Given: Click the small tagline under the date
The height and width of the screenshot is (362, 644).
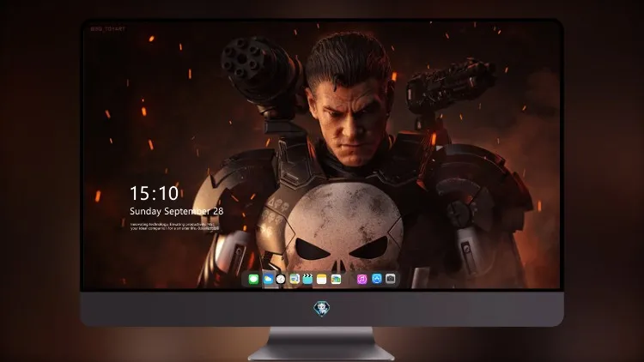Looking at the screenshot, I should pos(174,226).
